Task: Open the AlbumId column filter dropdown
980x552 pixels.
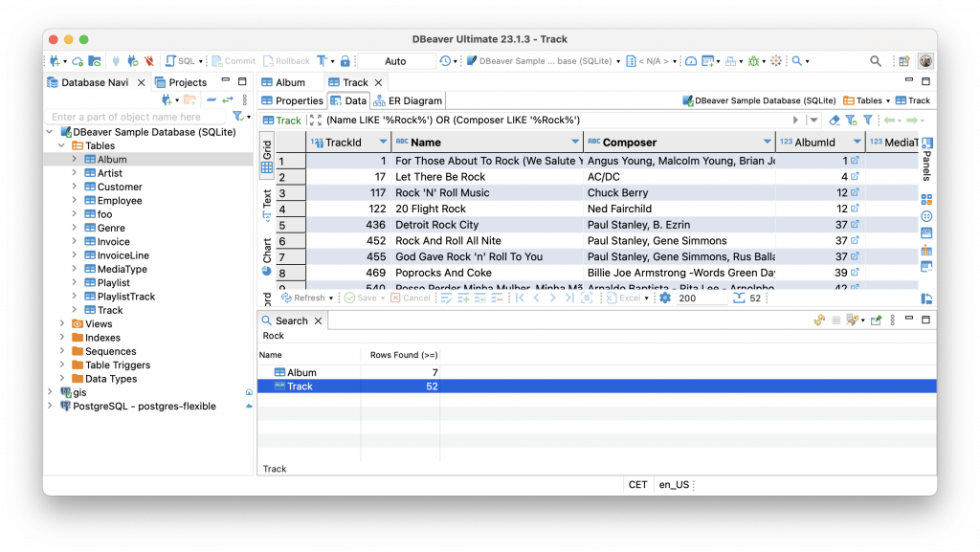Action: point(857,143)
